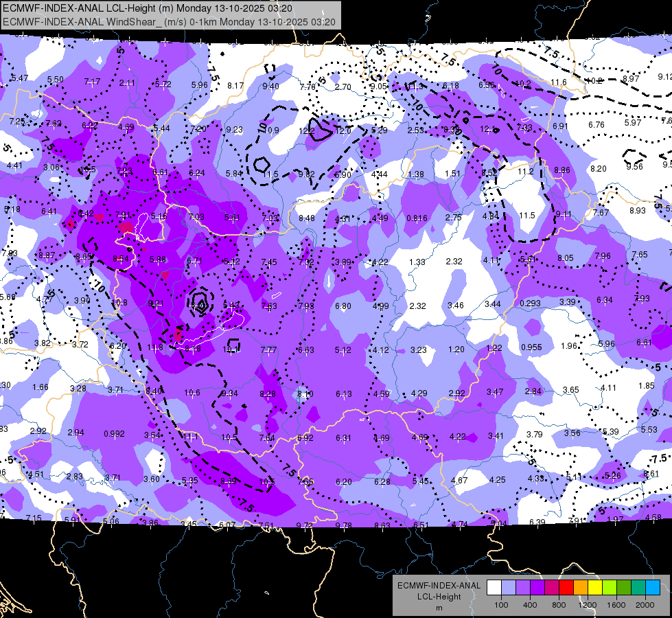The image size is (672, 618).
Task: Click the wind shear value 2.70
Action: pyautogui.click(x=343, y=87)
